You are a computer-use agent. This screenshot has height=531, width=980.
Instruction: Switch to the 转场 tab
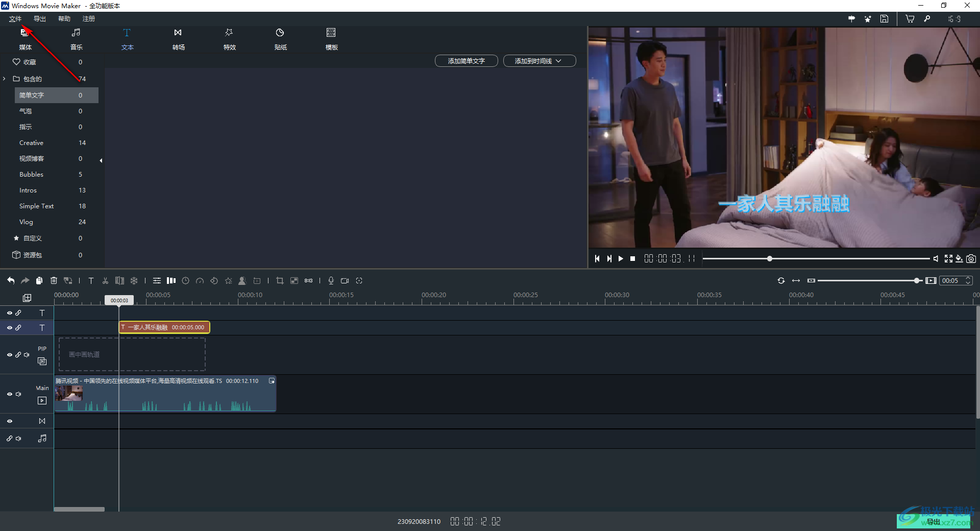tap(178, 39)
